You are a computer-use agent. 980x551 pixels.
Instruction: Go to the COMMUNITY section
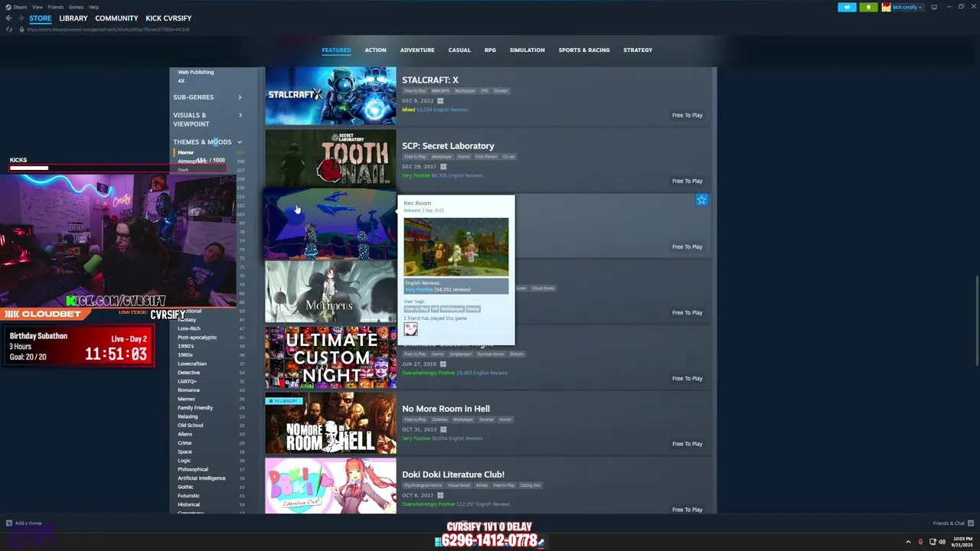[116, 18]
